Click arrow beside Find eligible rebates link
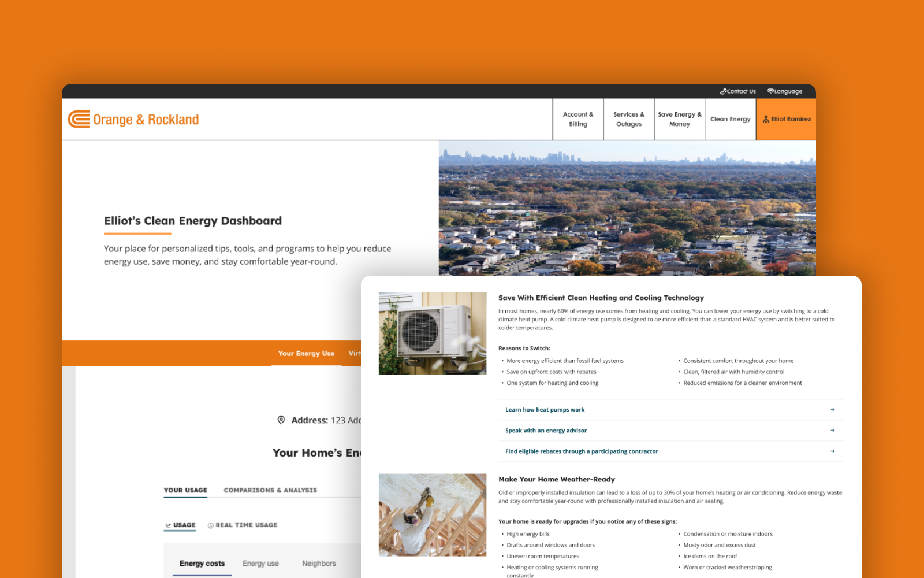The height and width of the screenshot is (578, 924). pos(832,451)
